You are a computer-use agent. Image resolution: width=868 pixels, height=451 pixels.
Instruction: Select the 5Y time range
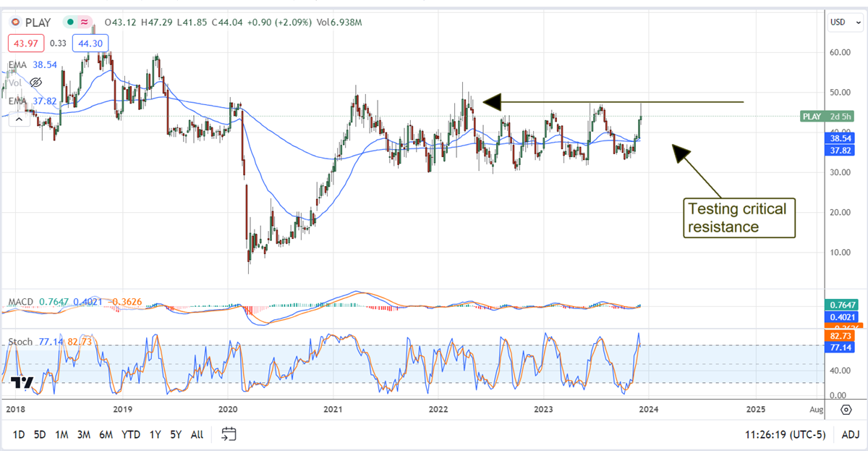coord(176,434)
